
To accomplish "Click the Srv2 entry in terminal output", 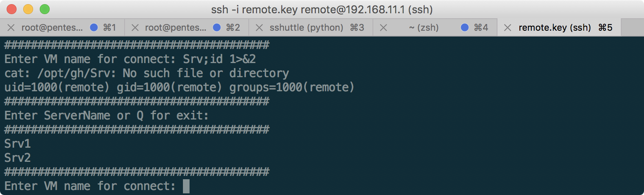I will pyautogui.click(x=17, y=158).
